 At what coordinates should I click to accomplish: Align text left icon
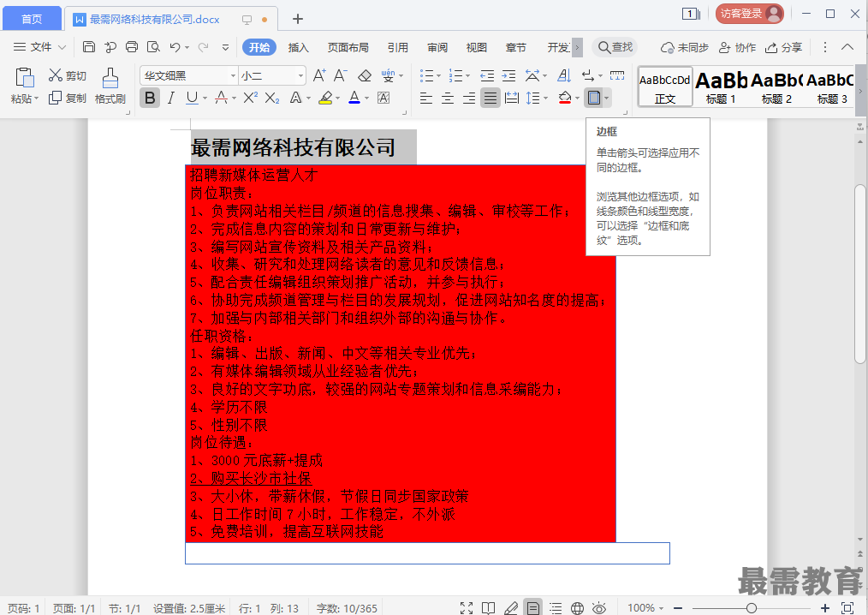click(425, 98)
